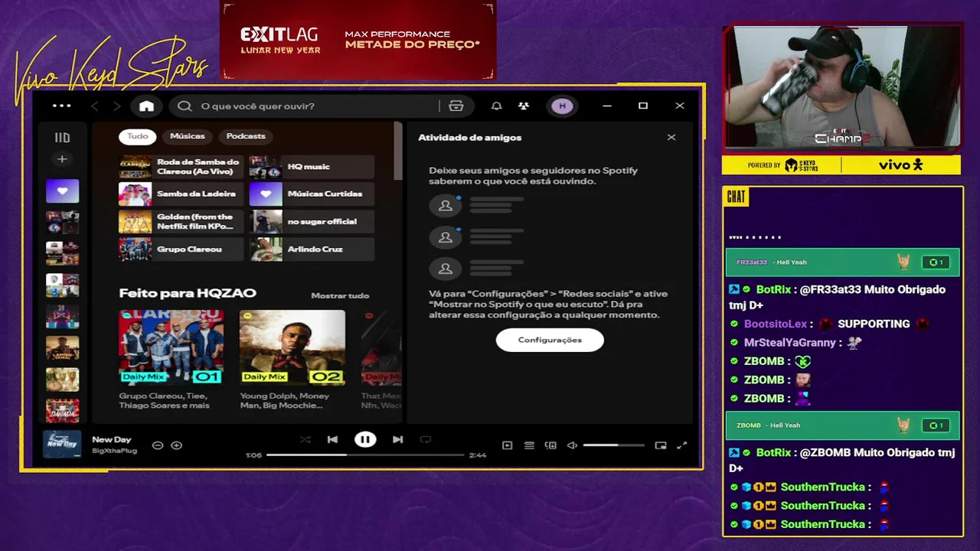980x551 pixels.
Task: Click the main content vertical scrollbar
Action: pyautogui.click(x=397, y=150)
